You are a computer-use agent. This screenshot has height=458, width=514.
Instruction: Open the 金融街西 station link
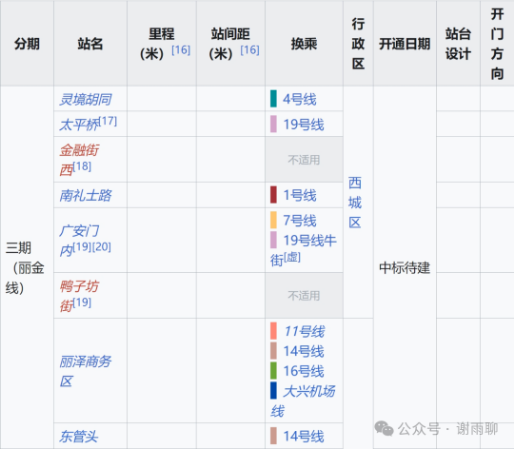pyautogui.click(x=79, y=160)
